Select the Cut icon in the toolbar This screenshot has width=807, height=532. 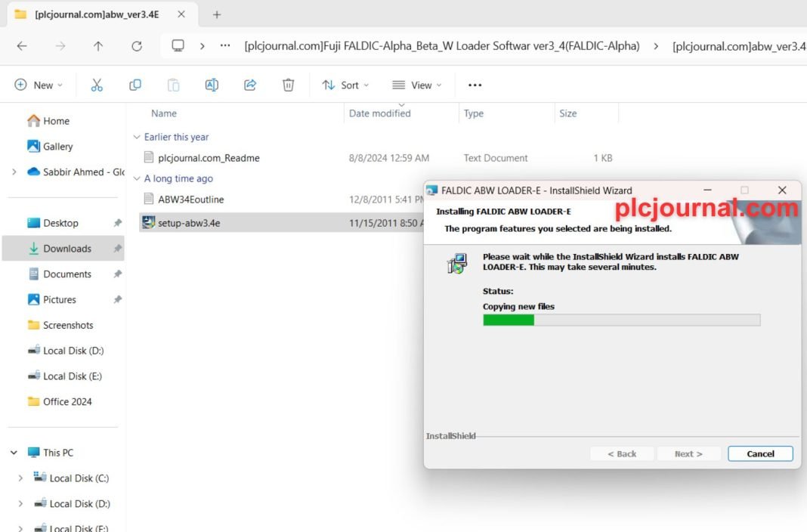pyautogui.click(x=96, y=85)
